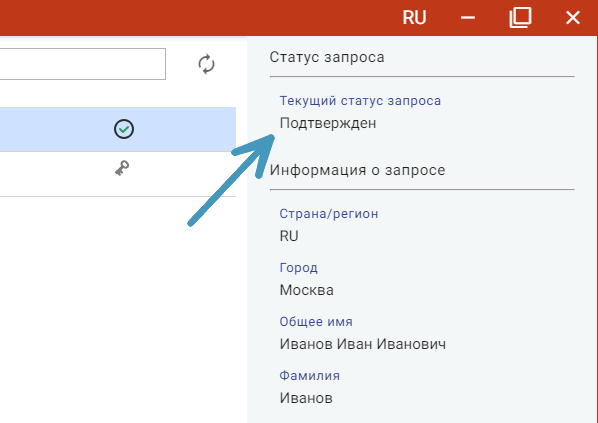Focus the search input field

click(x=82, y=64)
